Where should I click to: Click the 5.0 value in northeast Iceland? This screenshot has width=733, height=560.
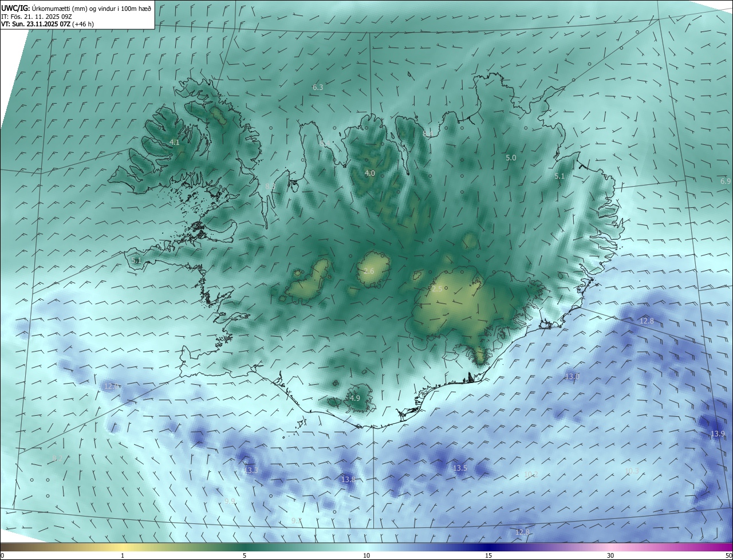point(511,157)
